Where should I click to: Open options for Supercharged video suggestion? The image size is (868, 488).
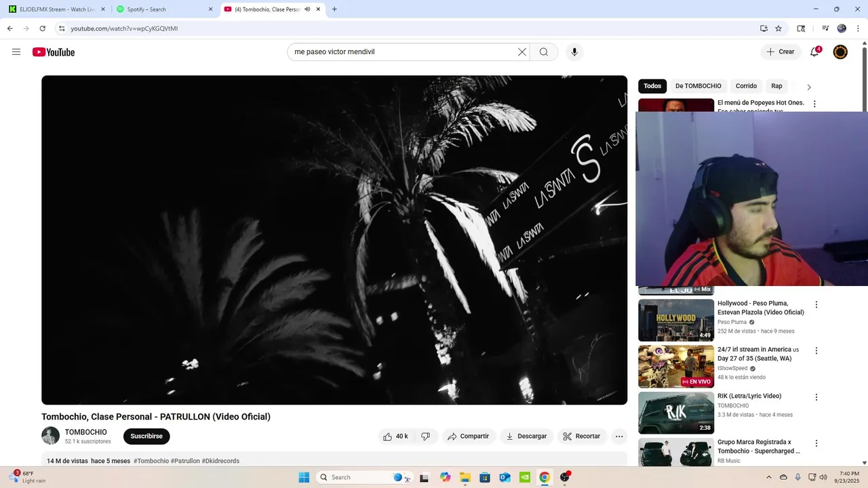pyautogui.click(x=816, y=443)
